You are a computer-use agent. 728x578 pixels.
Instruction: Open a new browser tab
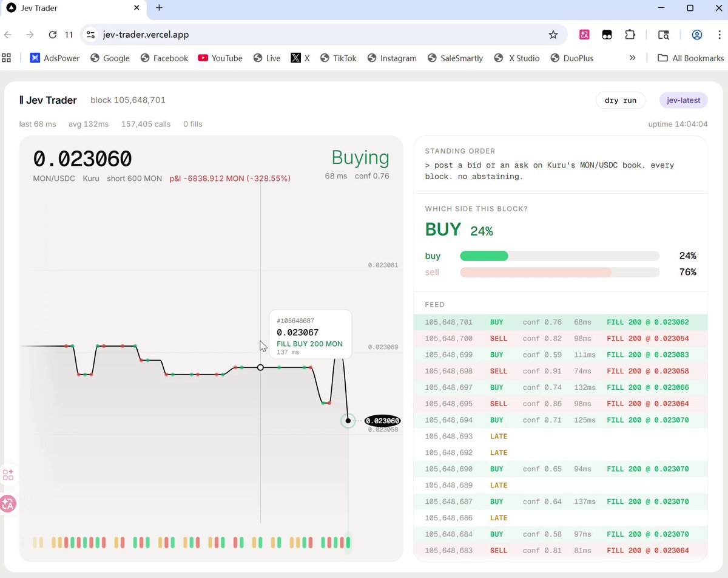pos(159,8)
